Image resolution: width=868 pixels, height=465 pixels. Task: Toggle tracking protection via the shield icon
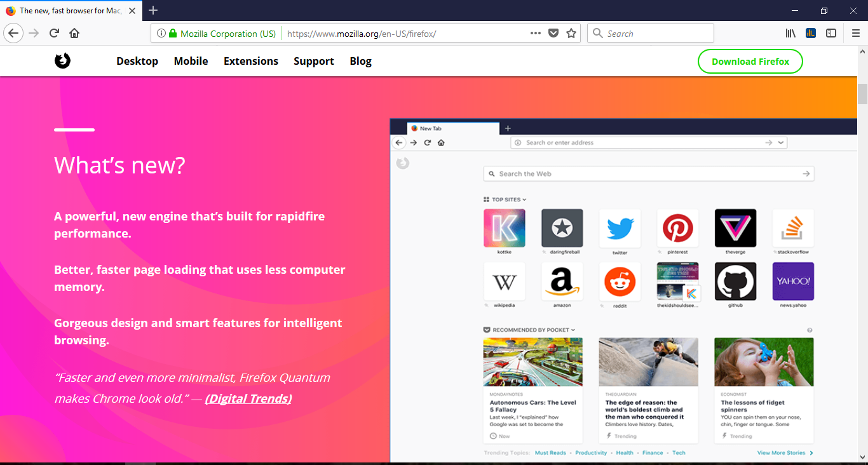(x=553, y=32)
